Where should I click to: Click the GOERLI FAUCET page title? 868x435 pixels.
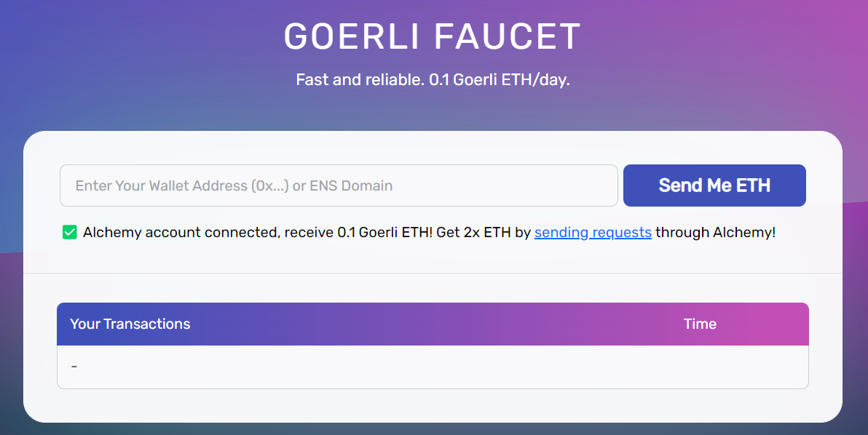[433, 36]
